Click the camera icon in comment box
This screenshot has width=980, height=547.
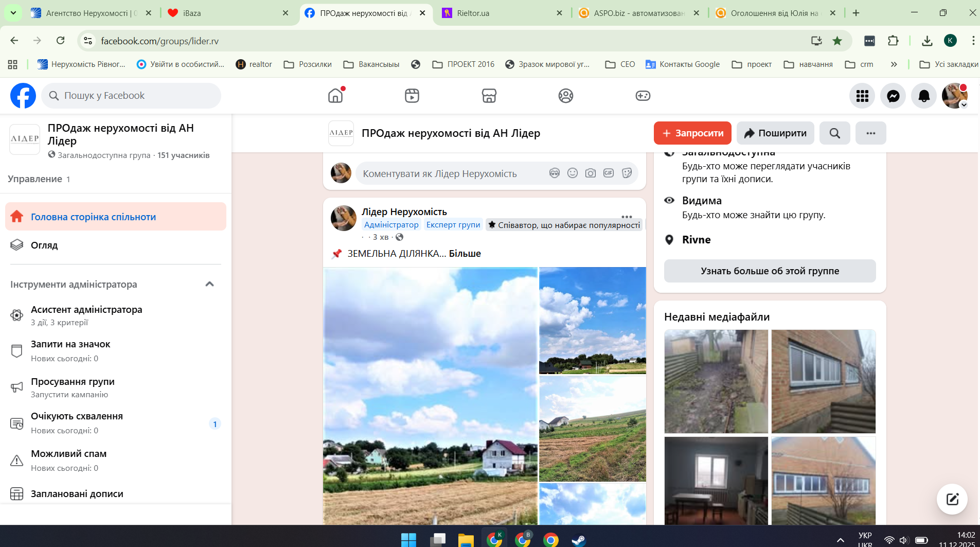[x=591, y=173]
